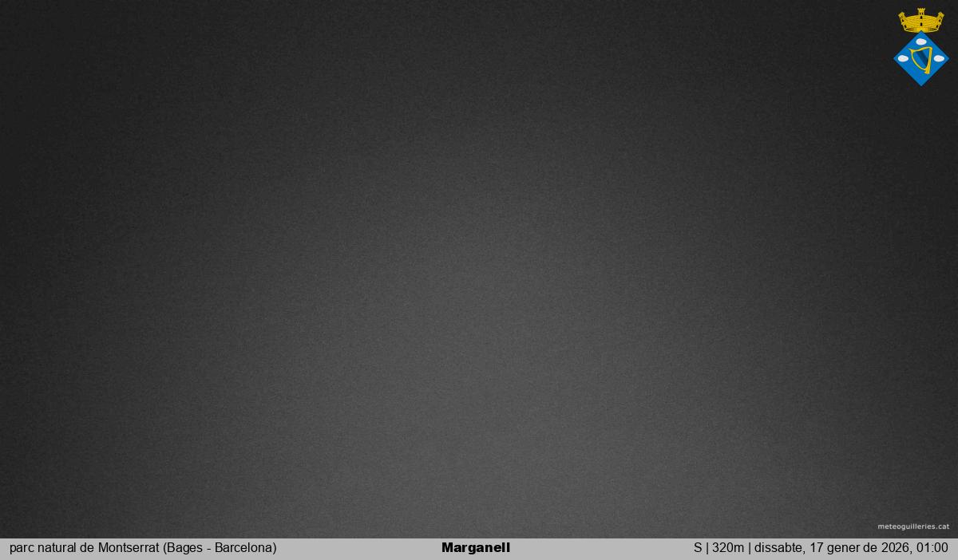The image size is (958, 560).
Task: Click the bold Marganell title
Action: pos(475,548)
